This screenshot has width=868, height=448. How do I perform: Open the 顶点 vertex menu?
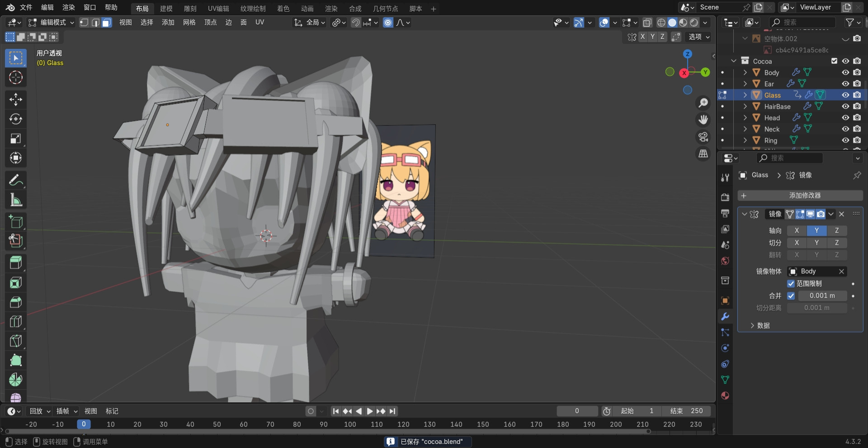(x=210, y=23)
